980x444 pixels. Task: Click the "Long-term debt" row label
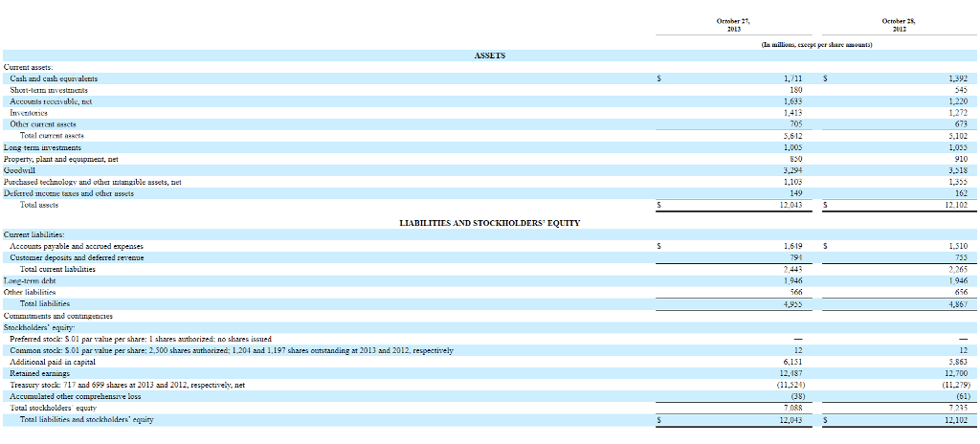[x=30, y=280]
